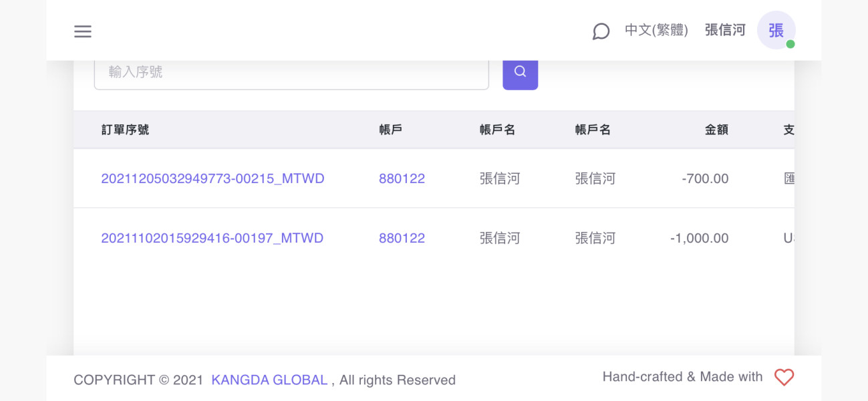Click the purple search magnifier button
Viewport: 868px width, 401px height.
point(520,72)
